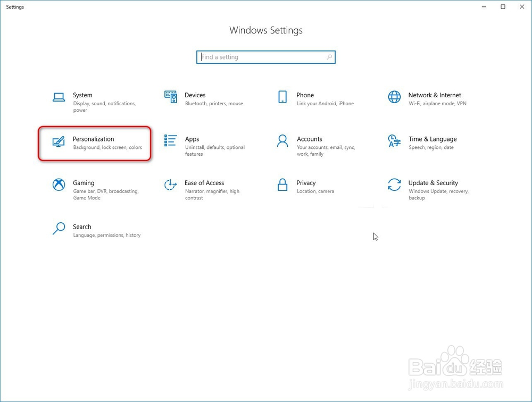Click 'Windows Update, recovery, backup' text
The image size is (532, 402).
[438, 194]
